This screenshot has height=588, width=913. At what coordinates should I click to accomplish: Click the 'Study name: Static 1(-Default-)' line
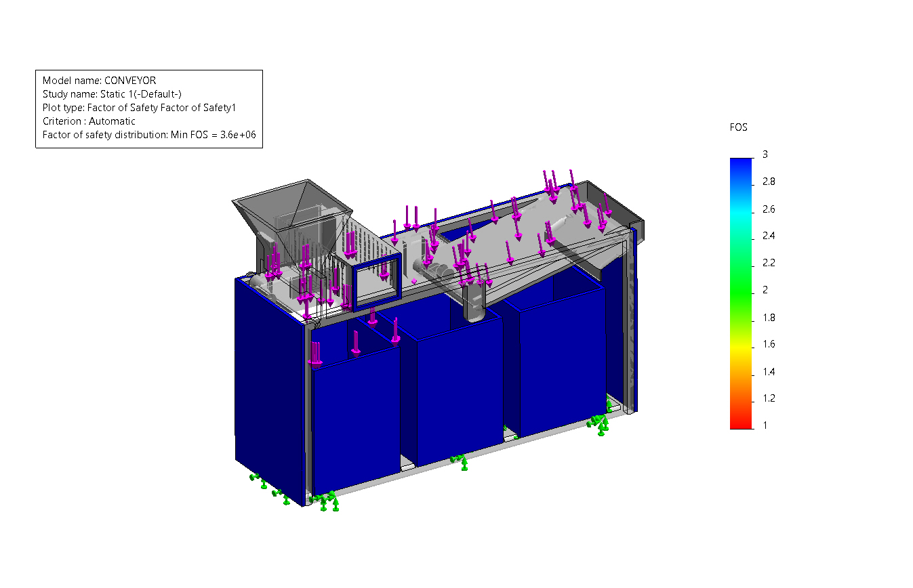pyautogui.click(x=112, y=94)
